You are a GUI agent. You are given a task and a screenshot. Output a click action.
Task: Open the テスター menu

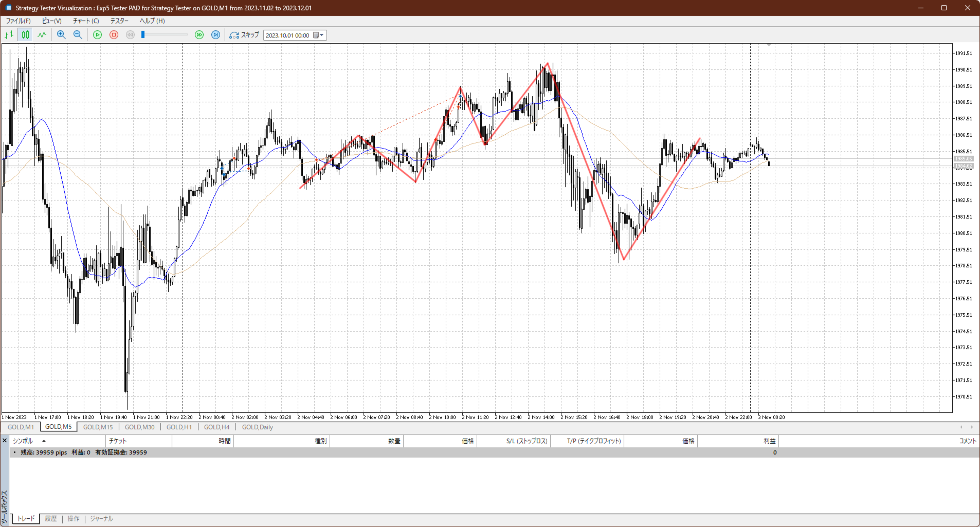pos(119,21)
